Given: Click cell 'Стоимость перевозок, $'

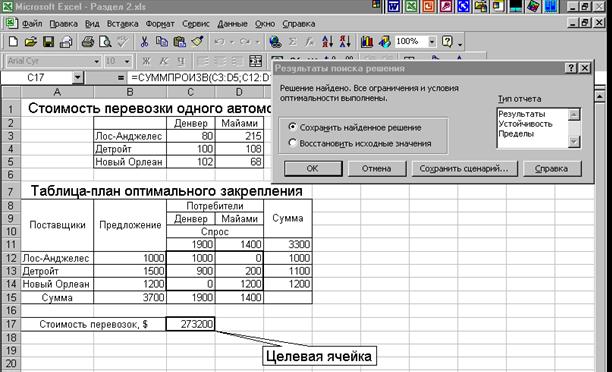Looking at the screenshot, I should pos(93,324).
